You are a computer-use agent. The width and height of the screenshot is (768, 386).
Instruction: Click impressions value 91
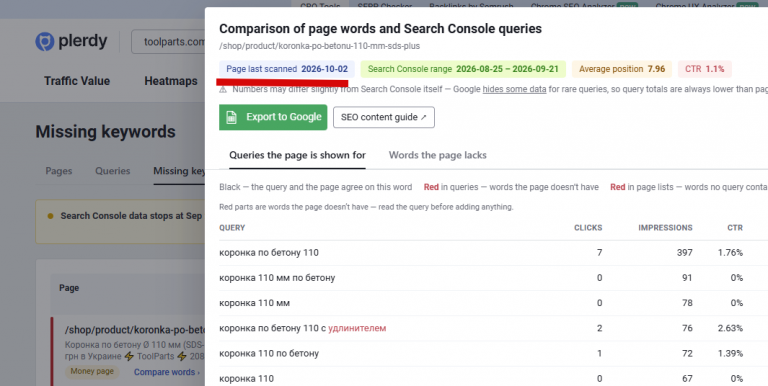[687, 278]
